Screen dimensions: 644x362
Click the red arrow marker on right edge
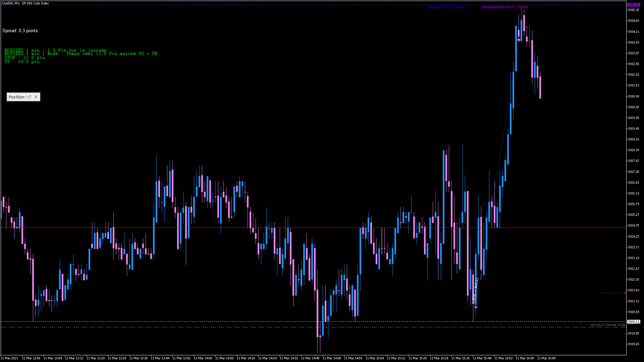[625, 293]
